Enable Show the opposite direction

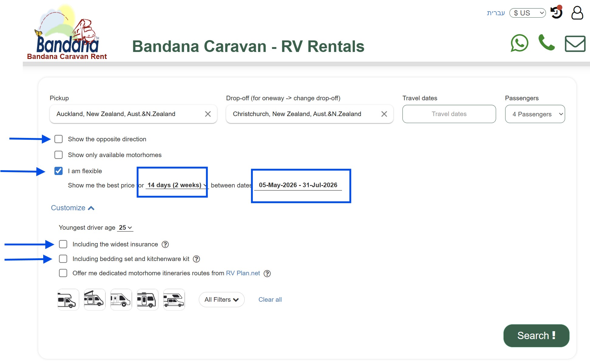click(59, 139)
